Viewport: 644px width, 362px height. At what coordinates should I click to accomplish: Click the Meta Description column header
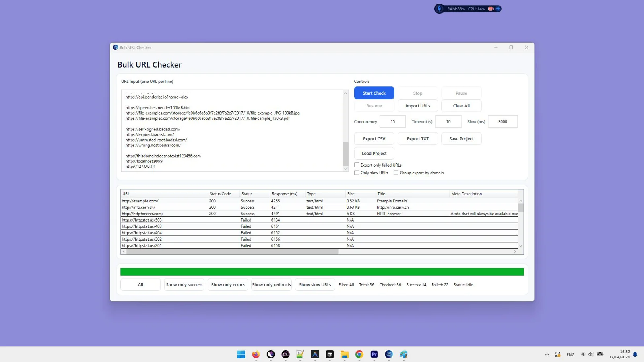click(484, 194)
